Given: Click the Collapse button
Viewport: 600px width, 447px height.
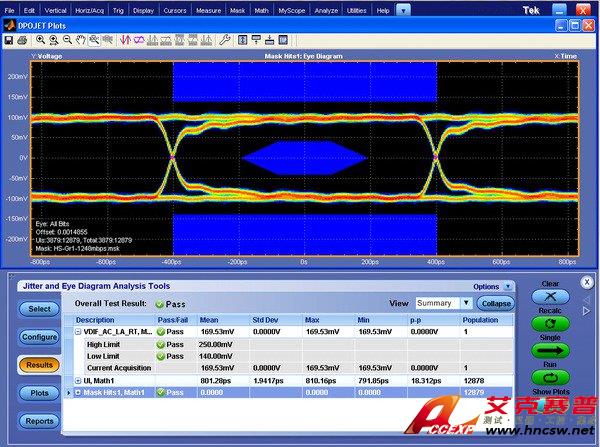Looking at the screenshot, I should (496, 303).
